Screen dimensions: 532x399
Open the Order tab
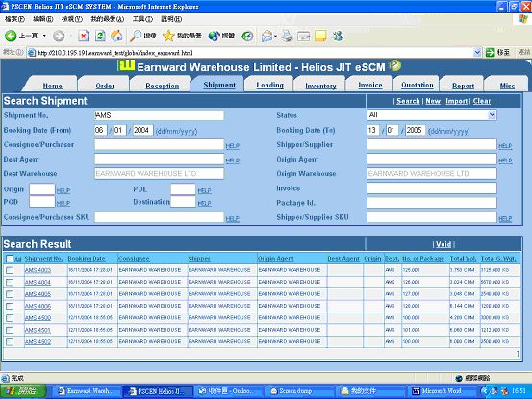click(x=105, y=86)
